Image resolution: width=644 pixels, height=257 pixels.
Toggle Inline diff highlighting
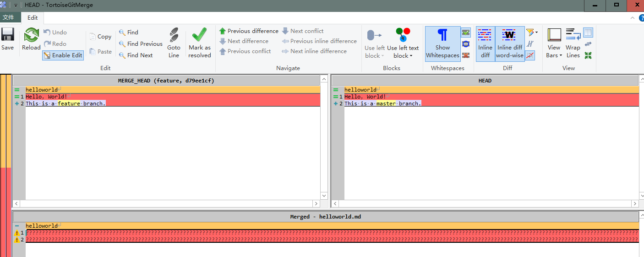click(x=485, y=44)
